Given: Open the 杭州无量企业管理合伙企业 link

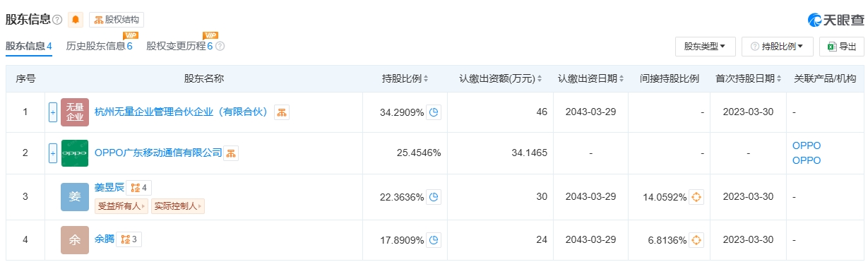Looking at the screenshot, I should click(x=181, y=112).
